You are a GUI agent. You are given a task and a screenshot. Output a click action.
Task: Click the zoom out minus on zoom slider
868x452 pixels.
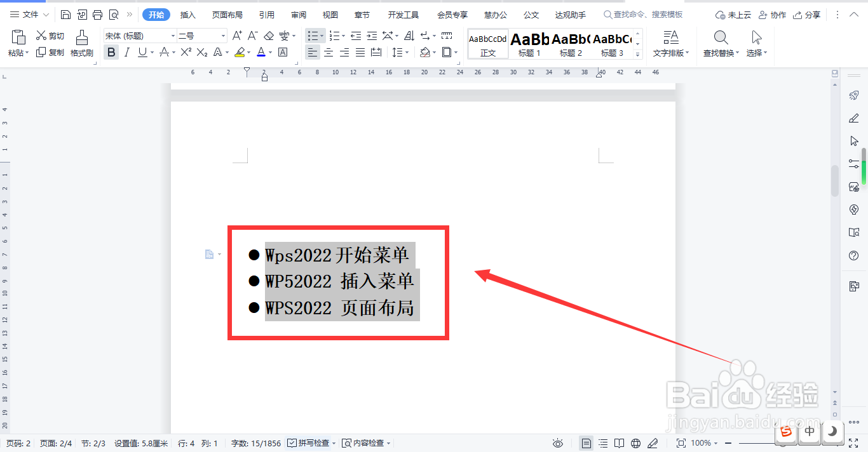pos(728,443)
